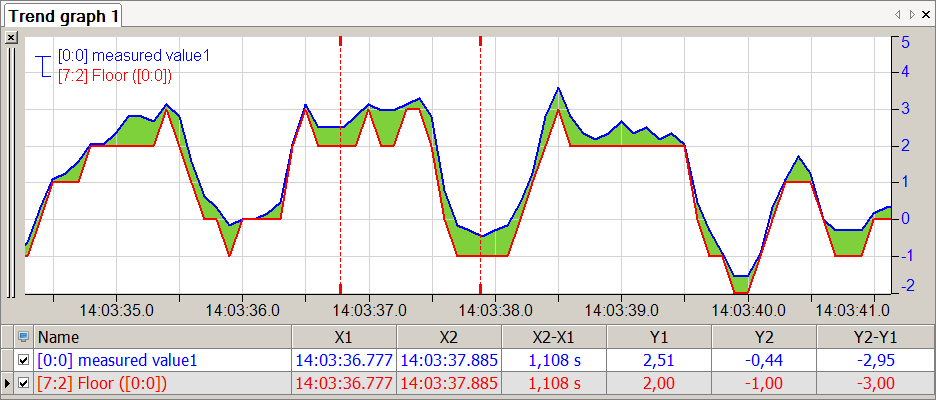This screenshot has height=400, width=936.
Task: Click time axis label '14:03:35.0'
Action: click(116, 310)
